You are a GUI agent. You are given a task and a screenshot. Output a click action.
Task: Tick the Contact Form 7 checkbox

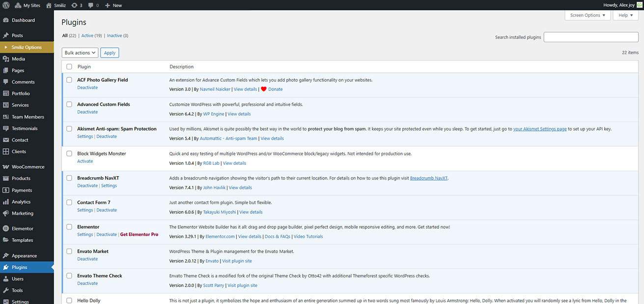tap(69, 202)
